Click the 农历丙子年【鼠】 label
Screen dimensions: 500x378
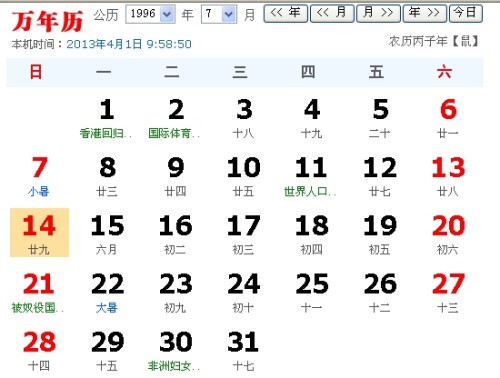[x=434, y=41]
